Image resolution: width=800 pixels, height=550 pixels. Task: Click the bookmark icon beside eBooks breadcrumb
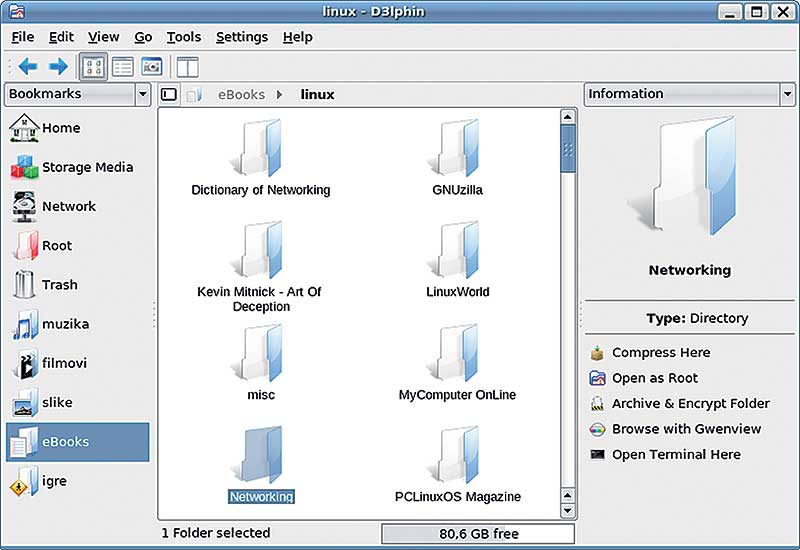(x=194, y=95)
